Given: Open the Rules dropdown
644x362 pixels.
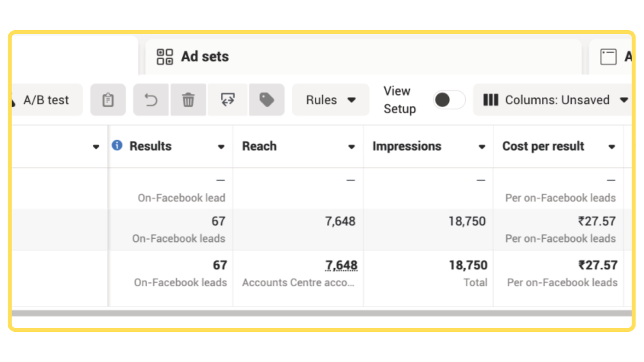Looking at the screenshot, I should click(330, 100).
